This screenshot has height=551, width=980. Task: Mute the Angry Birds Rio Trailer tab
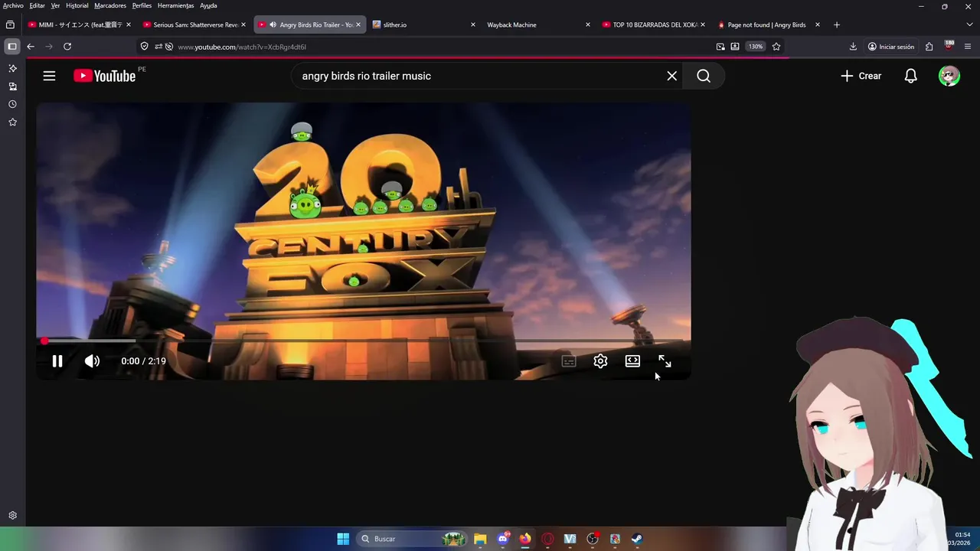(x=273, y=24)
